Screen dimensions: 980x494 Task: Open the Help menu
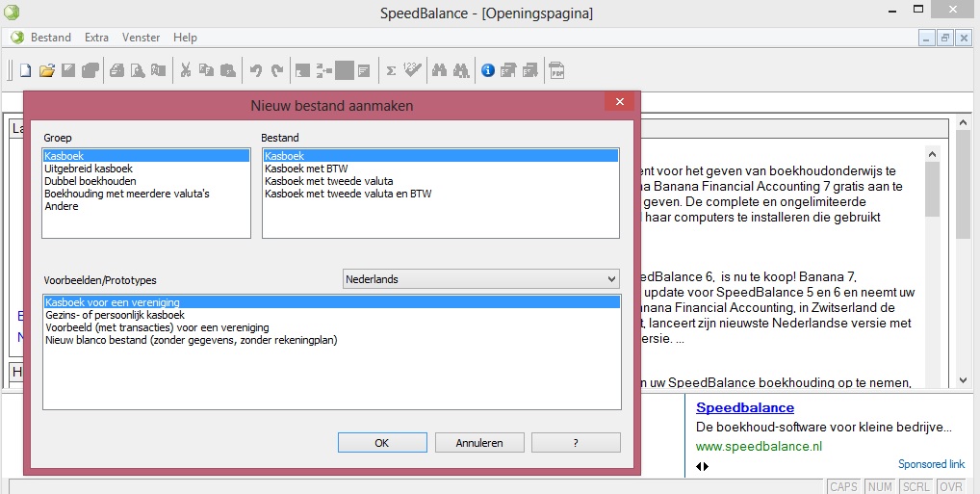click(x=185, y=38)
